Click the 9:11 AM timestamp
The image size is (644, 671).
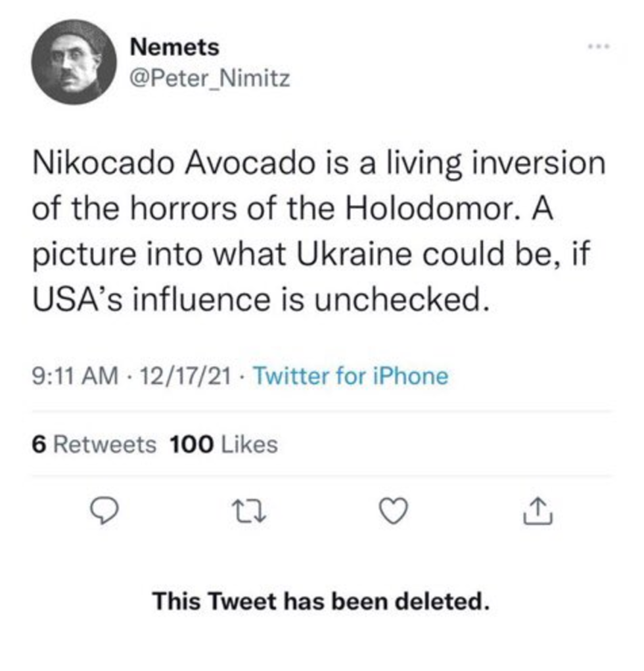click(75, 377)
